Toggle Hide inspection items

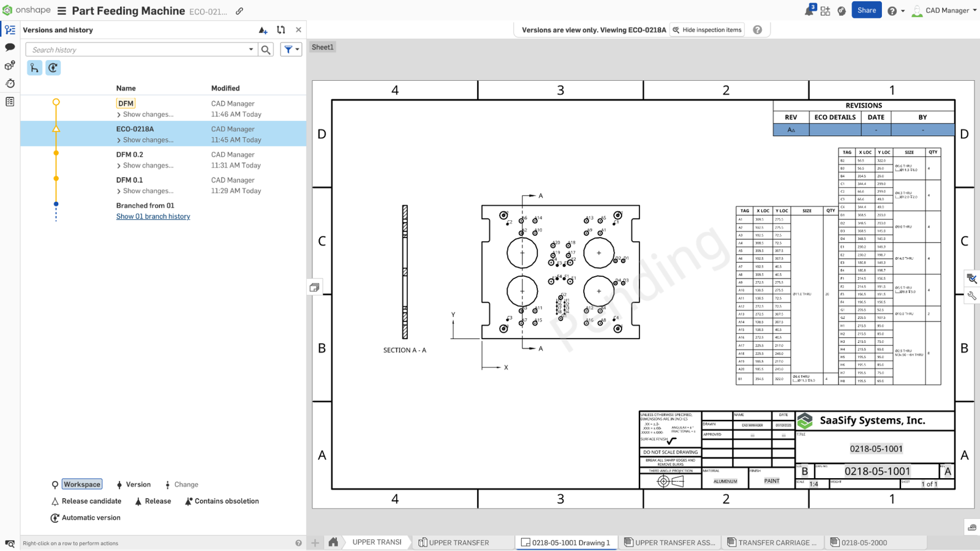[707, 29]
